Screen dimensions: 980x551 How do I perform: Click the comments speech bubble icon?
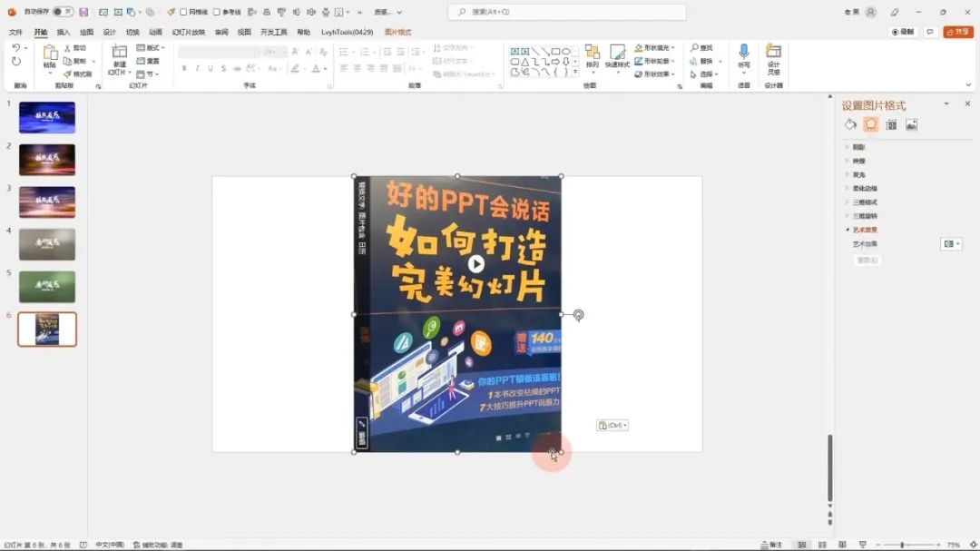[930, 32]
